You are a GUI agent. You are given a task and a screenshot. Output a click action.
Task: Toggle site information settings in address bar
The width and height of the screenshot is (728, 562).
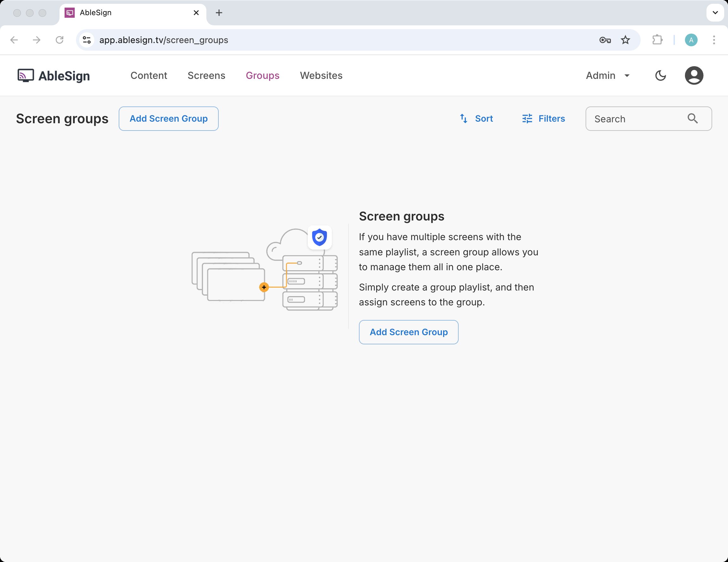point(86,40)
